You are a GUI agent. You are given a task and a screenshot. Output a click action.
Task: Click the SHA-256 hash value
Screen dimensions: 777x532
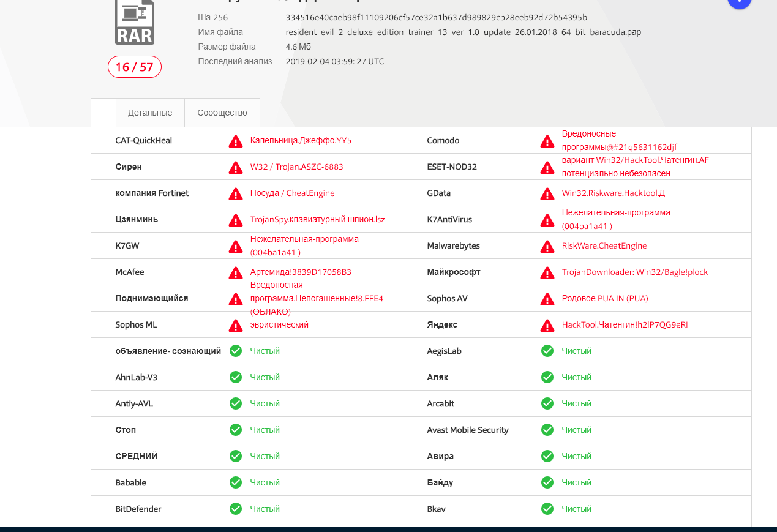click(436, 17)
